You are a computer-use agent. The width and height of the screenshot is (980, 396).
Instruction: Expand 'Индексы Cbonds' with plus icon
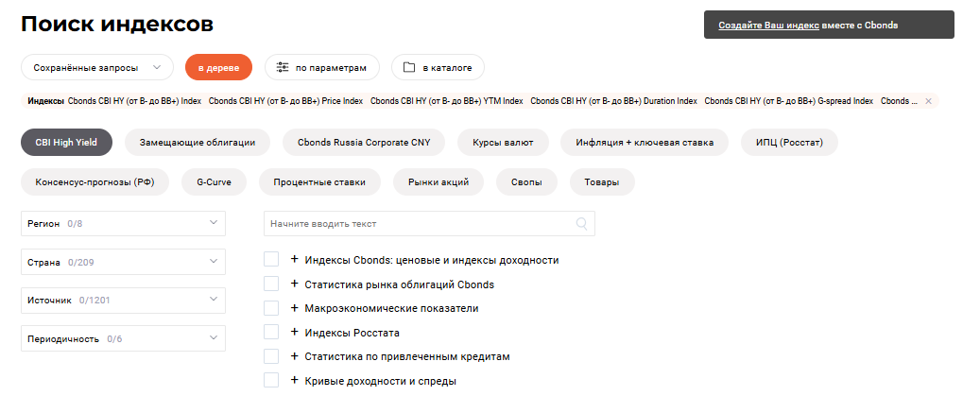click(294, 260)
